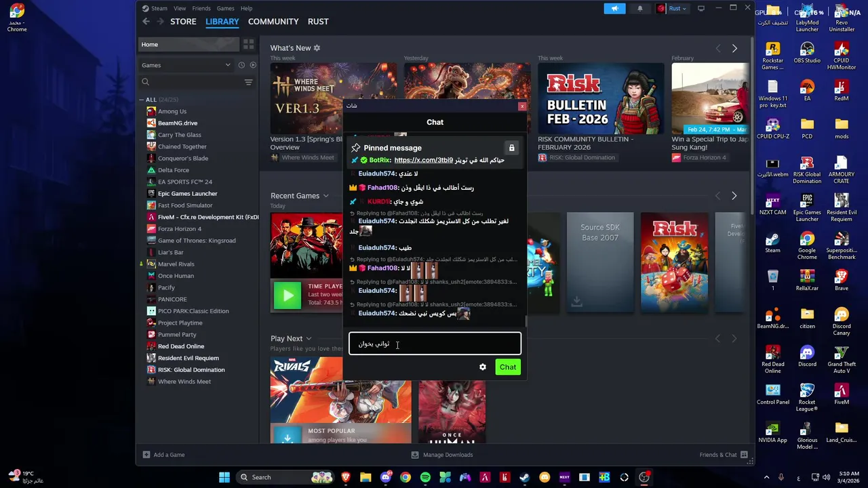
Task: Open Epic Games Launcher desktop icon
Action: (807, 207)
